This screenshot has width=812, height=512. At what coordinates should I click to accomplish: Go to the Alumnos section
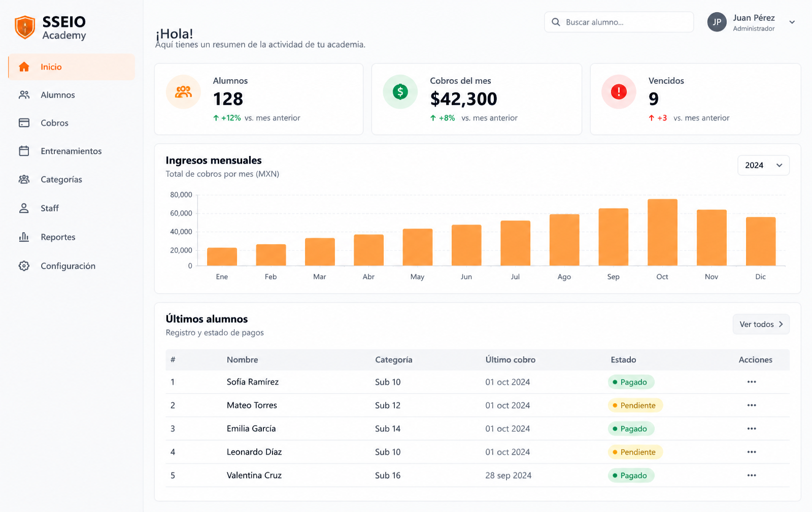[x=72, y=95]
